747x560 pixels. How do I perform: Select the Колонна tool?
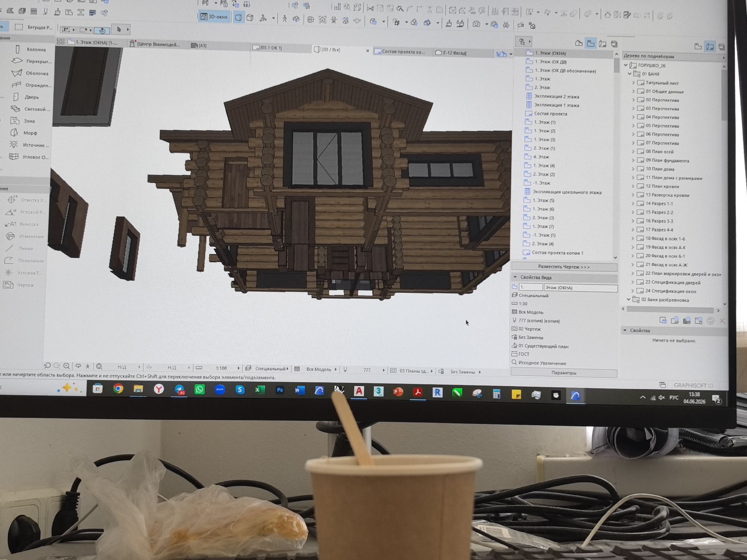click(x=30, y=49)
